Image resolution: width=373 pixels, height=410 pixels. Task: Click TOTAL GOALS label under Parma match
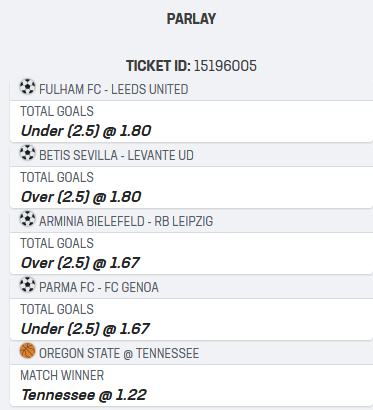click(57, 309)
